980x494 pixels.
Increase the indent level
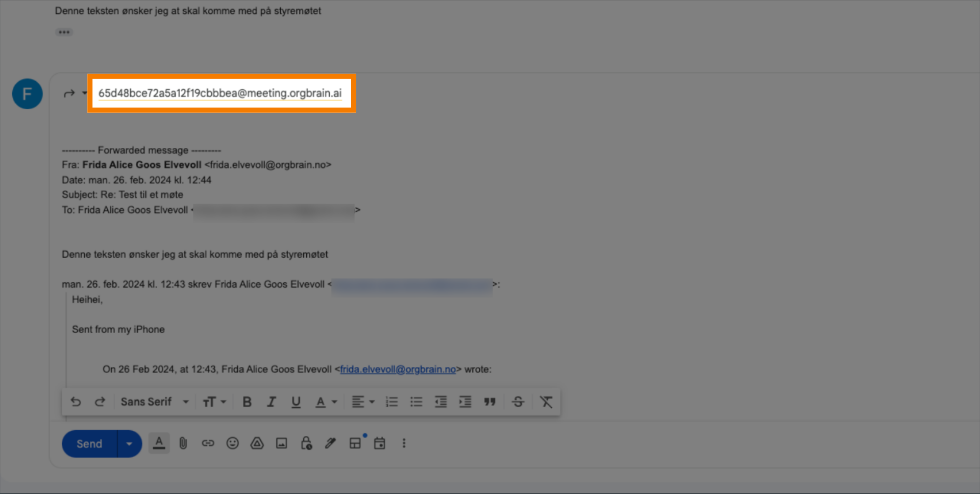tap(465, 402)
